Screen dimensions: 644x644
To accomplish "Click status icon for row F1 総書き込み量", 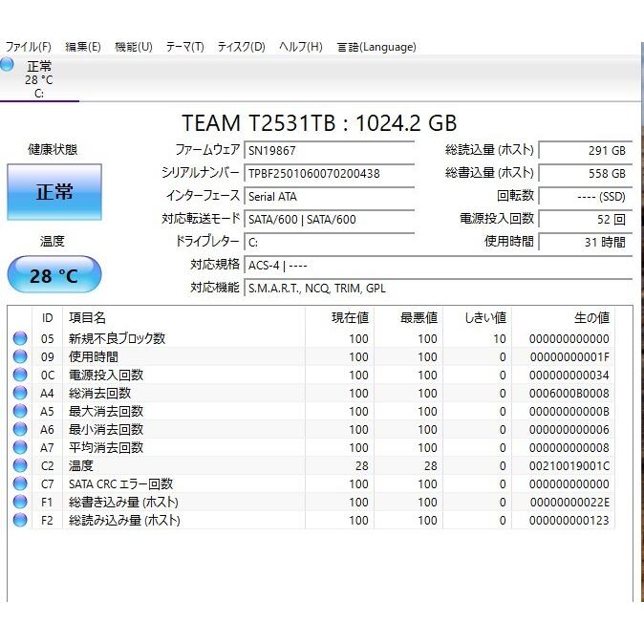I will point(20,502).
